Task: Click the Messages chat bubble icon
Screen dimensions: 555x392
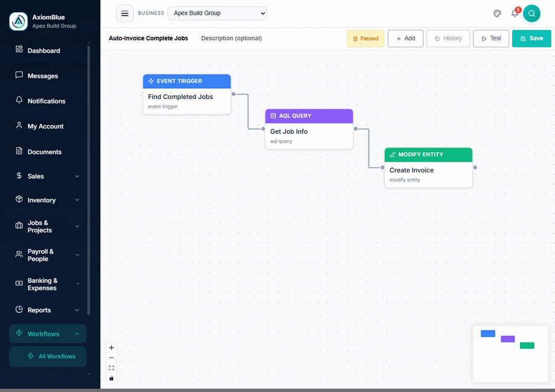Action: (19, 75)
